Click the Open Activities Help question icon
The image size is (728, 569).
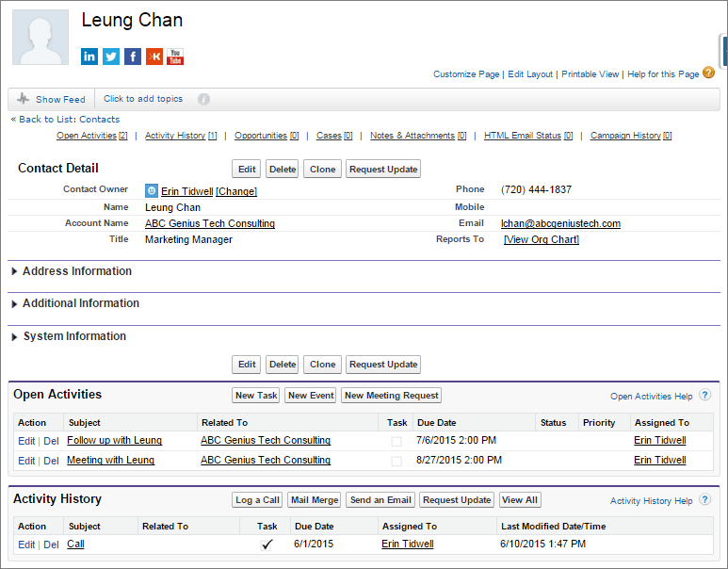point(704,396)
